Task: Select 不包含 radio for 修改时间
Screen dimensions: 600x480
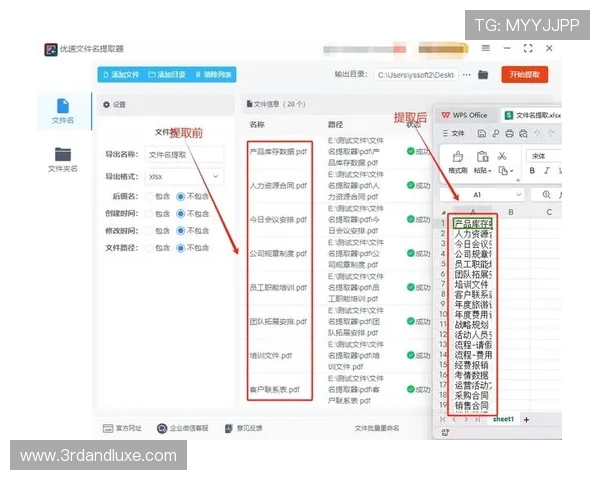Action: (180, 230)
